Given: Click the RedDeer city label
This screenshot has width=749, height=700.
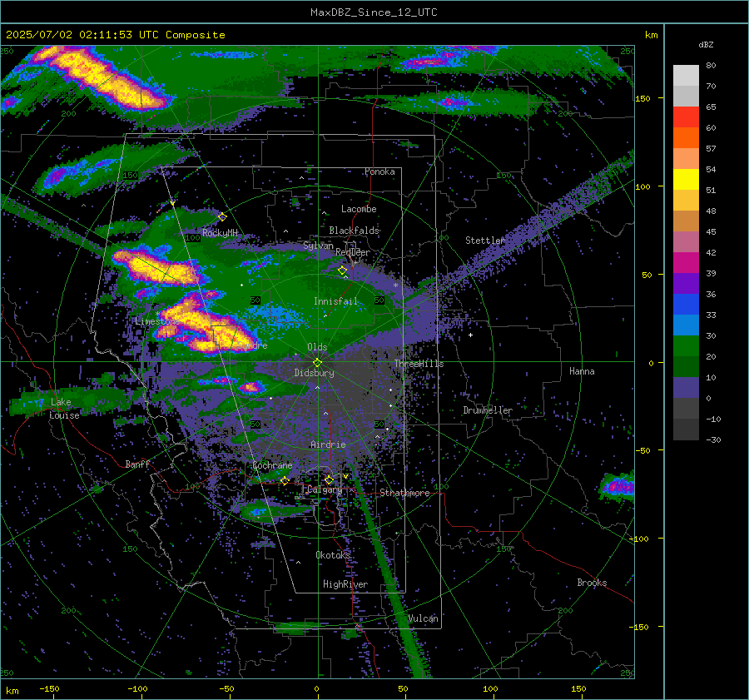Looking at the screenshot, I should tap(353, 252).
